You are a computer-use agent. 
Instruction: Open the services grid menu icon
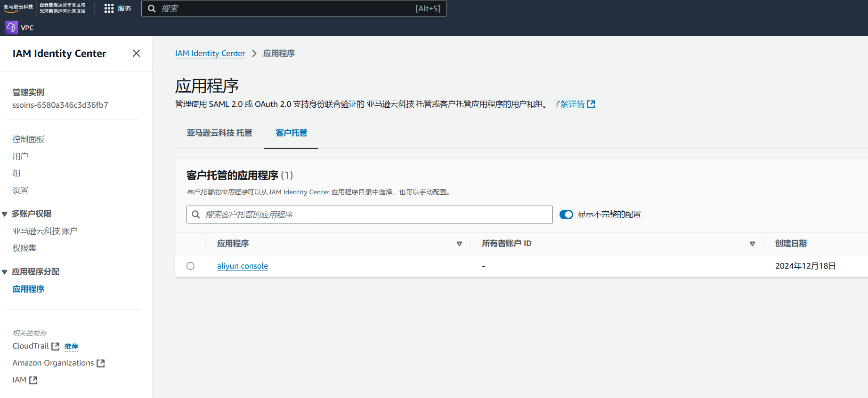pos(109,8)
